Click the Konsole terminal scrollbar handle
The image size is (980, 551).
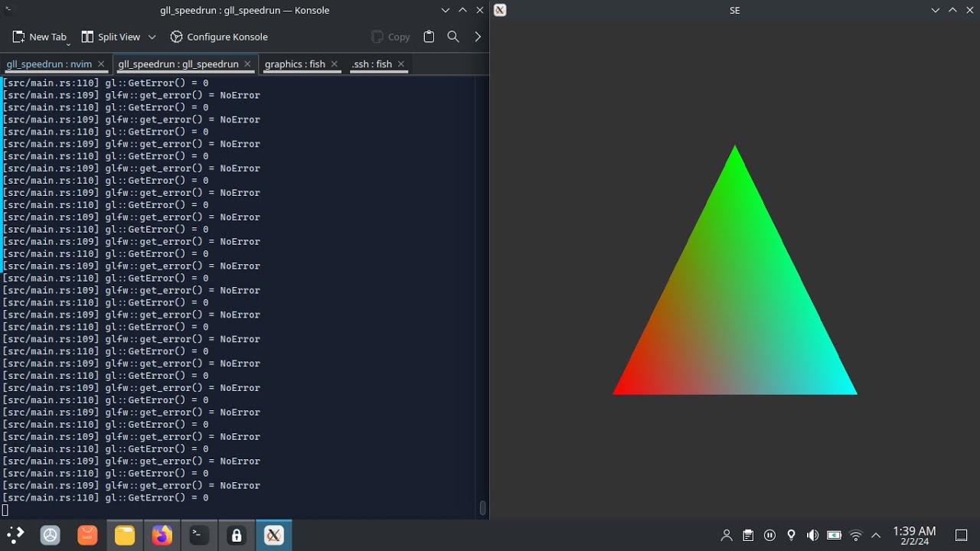click(x=482, y=508)
